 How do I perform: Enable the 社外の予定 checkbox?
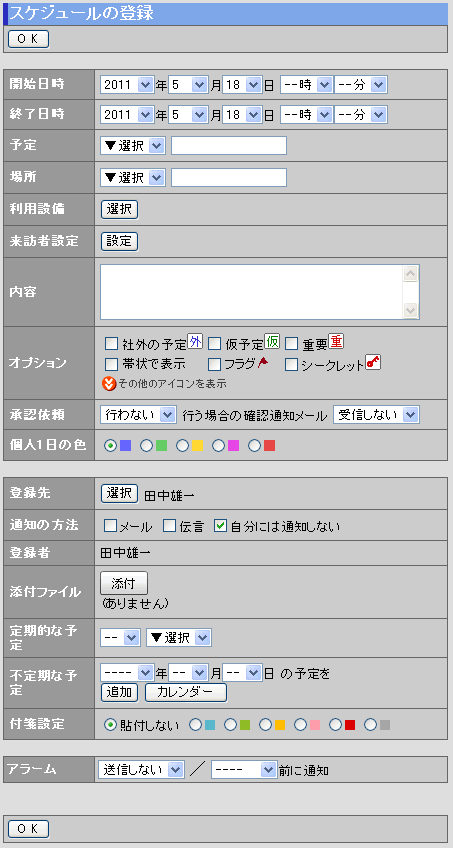[111, 343]
